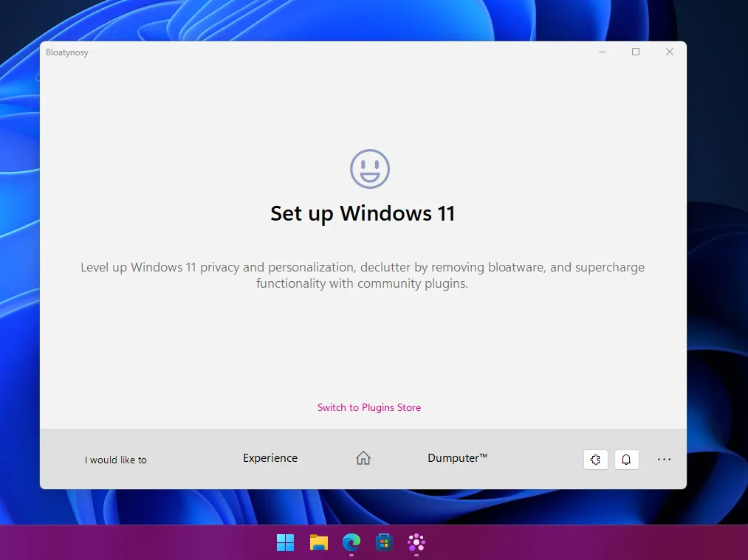
Task: Open Microsoft Store from the taskbar
Action: point(383,543)
